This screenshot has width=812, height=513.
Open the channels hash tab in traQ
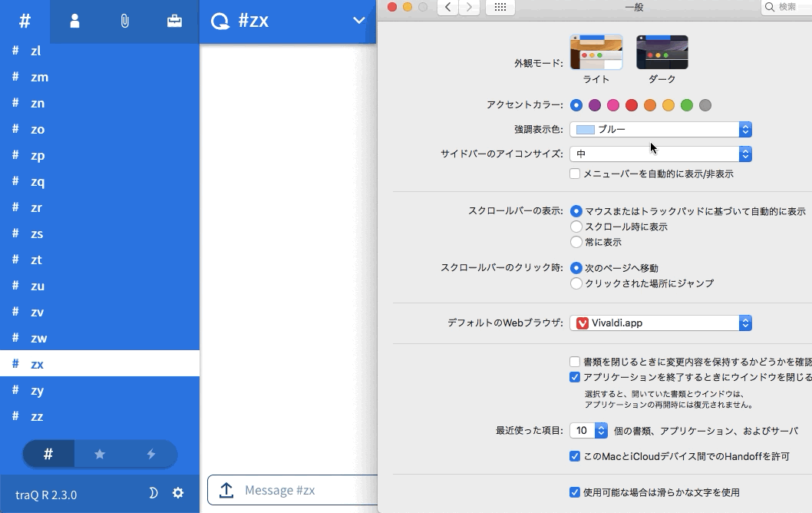25,22
